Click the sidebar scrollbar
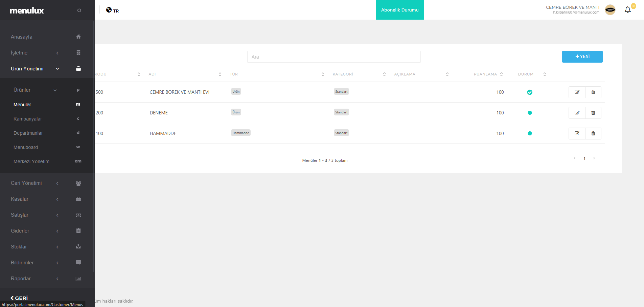 click(x=93, y=146)
